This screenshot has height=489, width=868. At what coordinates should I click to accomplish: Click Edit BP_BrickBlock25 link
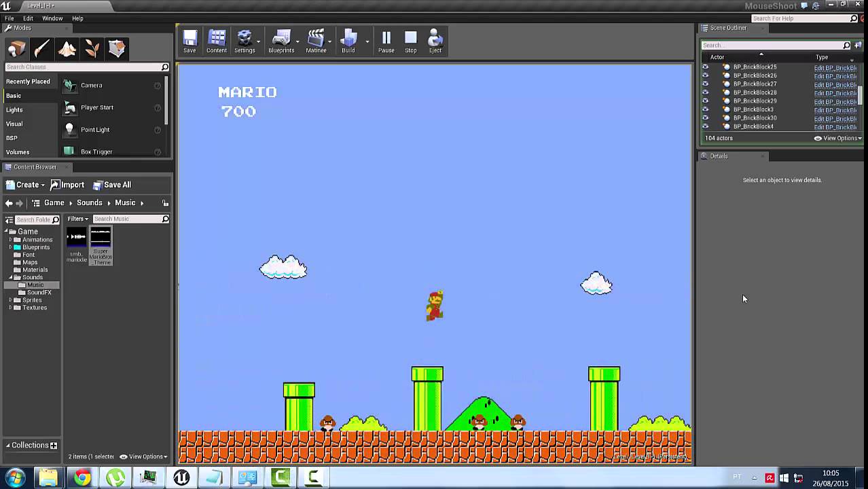click(835, 67)
